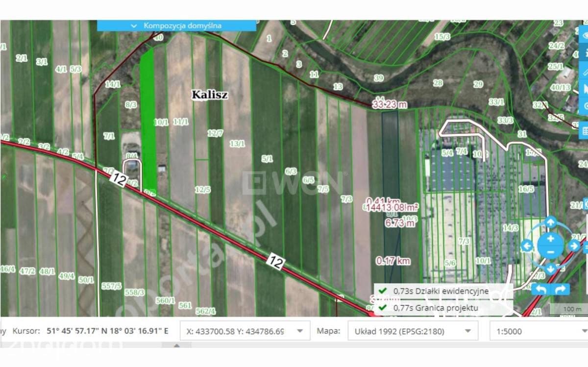The width and height of the screenshot is (588, 367).
Task: Go to the previous map view
Action: click(541, 289)
